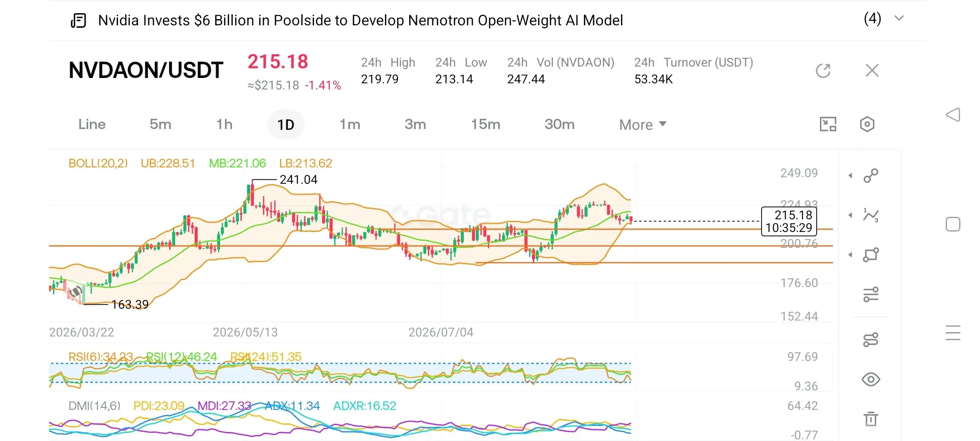Select the 30m timeframe
Image resolution: width=980 pixels, height=441 pixels.
pos(560,124)
